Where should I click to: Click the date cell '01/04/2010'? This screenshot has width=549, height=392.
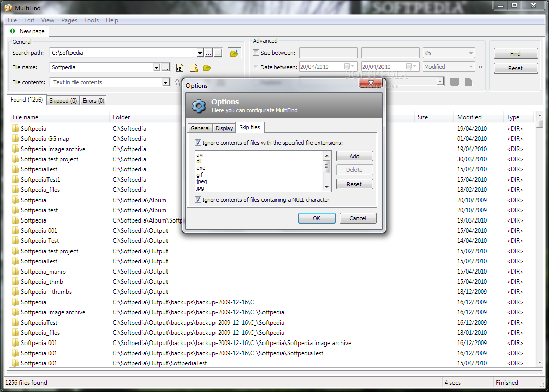[x=471, y=139]
